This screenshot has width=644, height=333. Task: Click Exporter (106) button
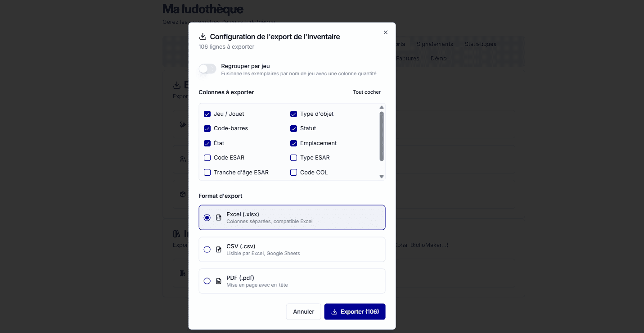pyautogui.click(x=355, y=311)
